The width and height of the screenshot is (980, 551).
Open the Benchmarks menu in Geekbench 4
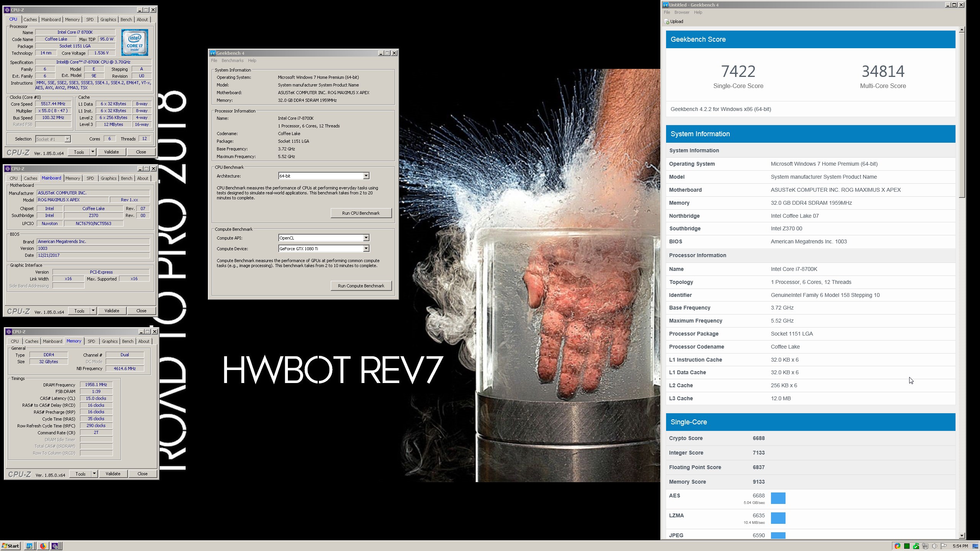(232, 60)
